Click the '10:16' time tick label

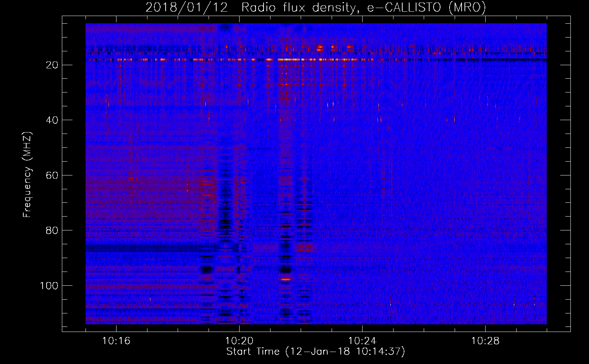(116, 341)
